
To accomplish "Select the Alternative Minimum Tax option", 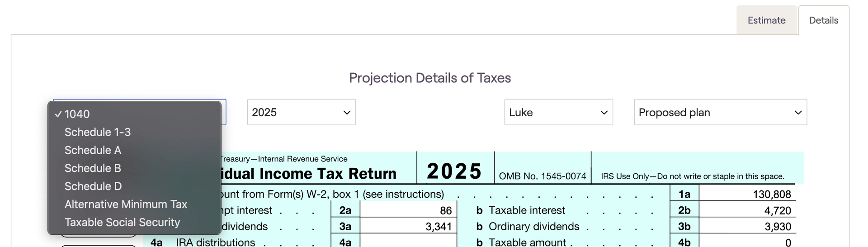I will (x=126, y=204).
